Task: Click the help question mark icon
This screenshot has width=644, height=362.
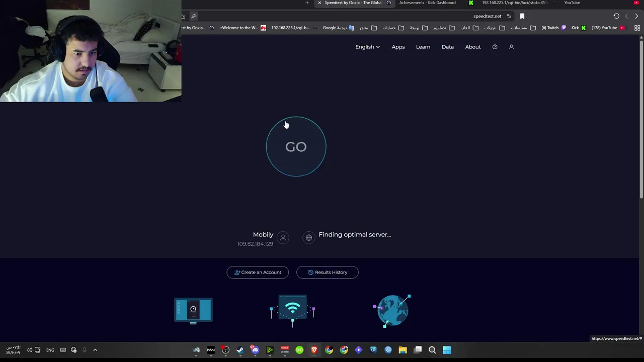Action: tap(495, 47)
